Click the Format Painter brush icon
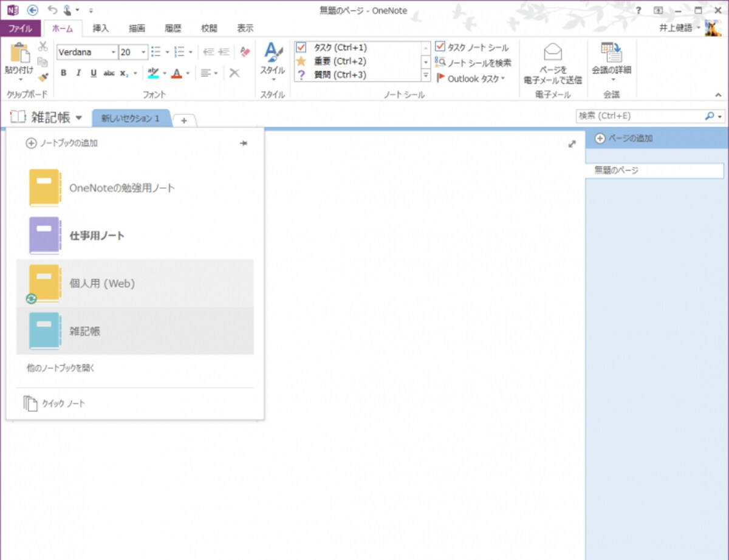Screen dimensions: 729x560 [43, 78]
